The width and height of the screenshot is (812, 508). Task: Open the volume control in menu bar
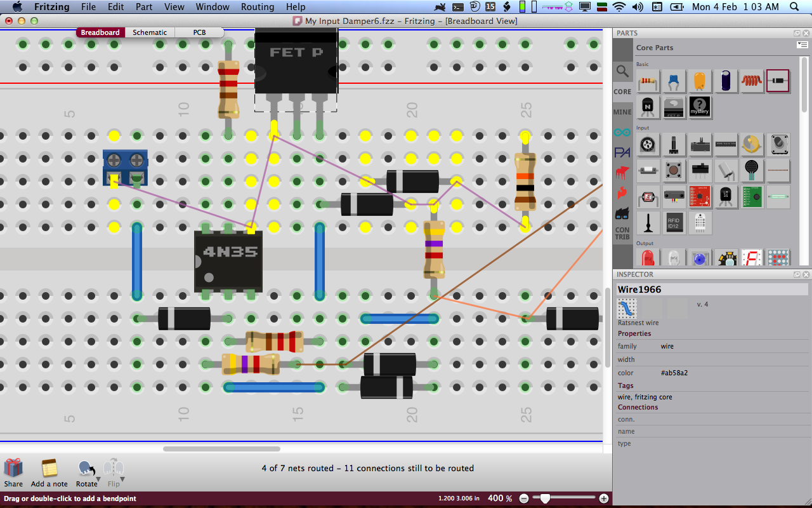(x=638, y=7)
